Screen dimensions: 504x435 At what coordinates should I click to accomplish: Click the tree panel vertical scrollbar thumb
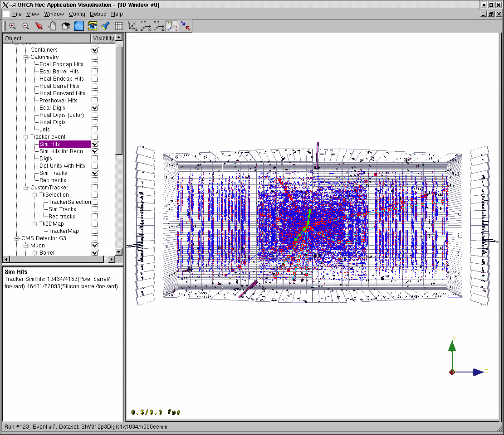coord(119,100)
